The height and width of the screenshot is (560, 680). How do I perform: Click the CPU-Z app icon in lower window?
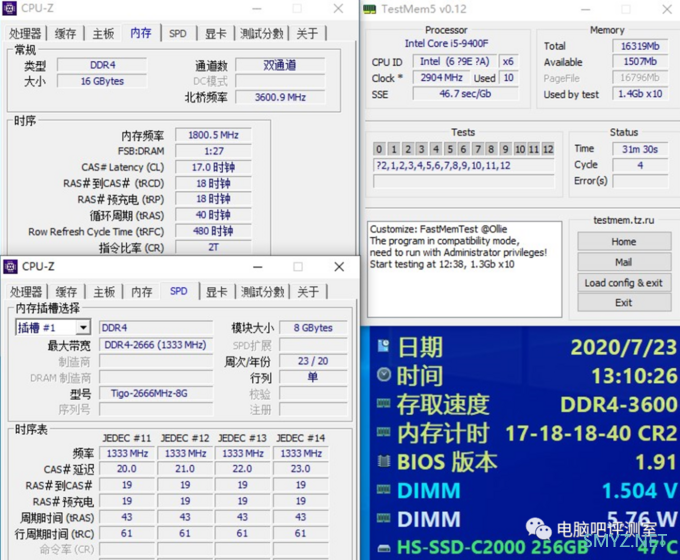10,266
